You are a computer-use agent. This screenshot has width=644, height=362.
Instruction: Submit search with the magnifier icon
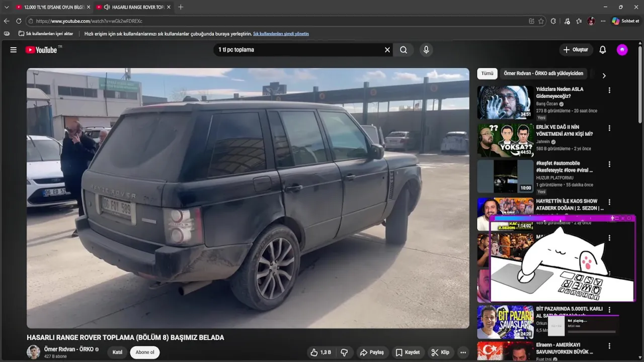click(x=404, y=50)
